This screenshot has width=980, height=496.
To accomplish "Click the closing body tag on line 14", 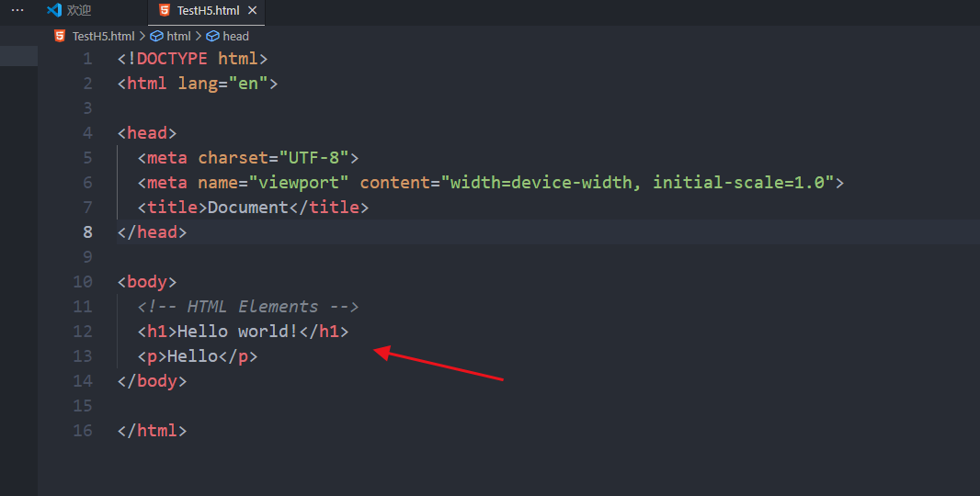I will pyautogui.click(x=152, y=381).
